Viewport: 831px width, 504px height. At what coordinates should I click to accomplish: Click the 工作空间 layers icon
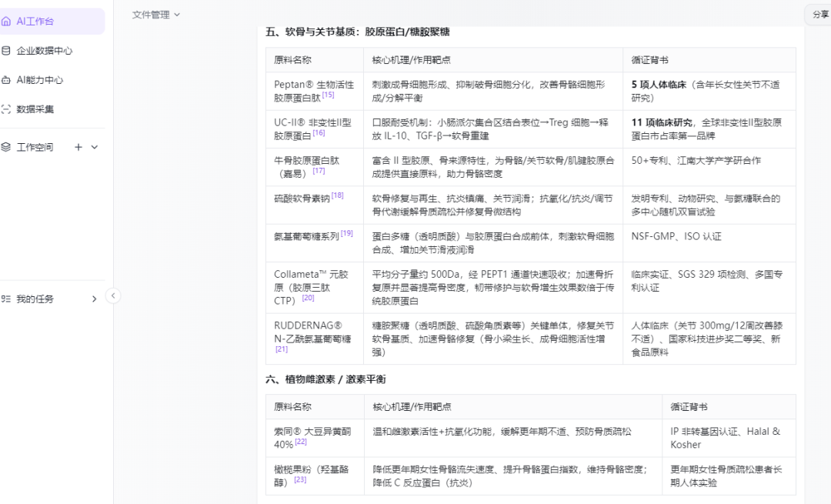coord(6,147)
